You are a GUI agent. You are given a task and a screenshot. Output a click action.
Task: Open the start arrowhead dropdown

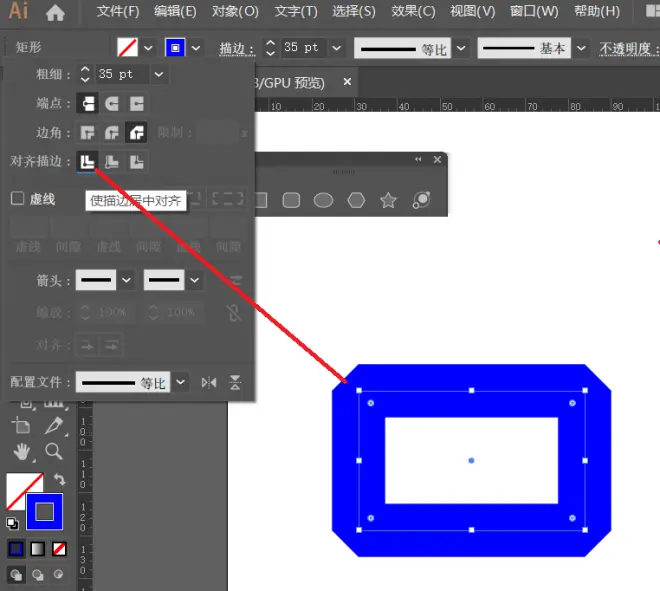[126, 280]
